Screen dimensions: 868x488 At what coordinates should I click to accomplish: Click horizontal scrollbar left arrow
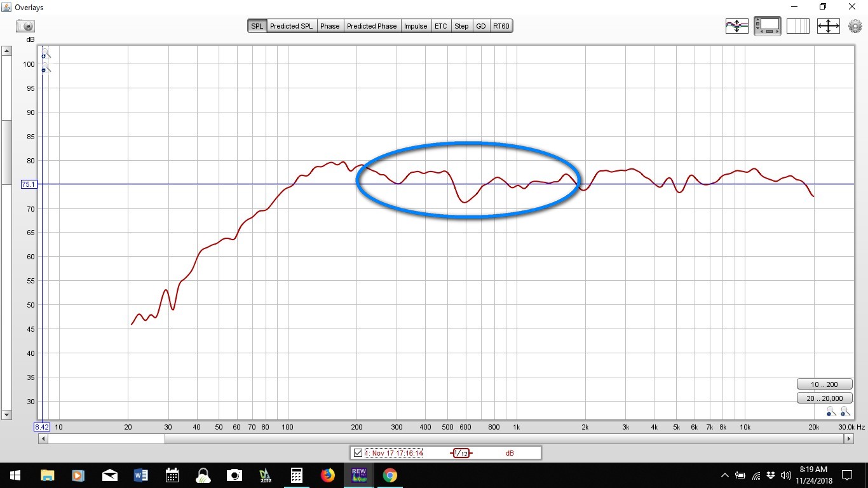[x=43, y=438]
